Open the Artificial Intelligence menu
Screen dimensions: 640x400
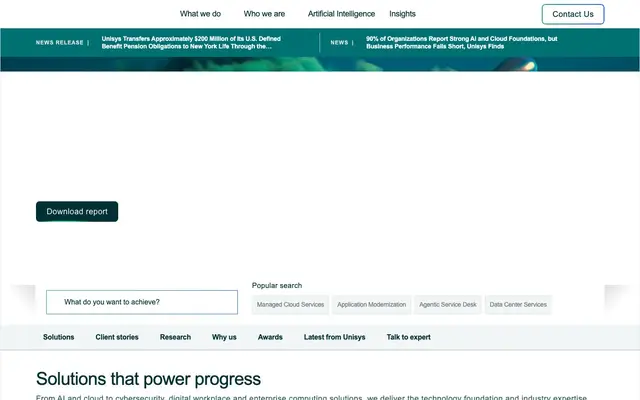tap(341, 14)
